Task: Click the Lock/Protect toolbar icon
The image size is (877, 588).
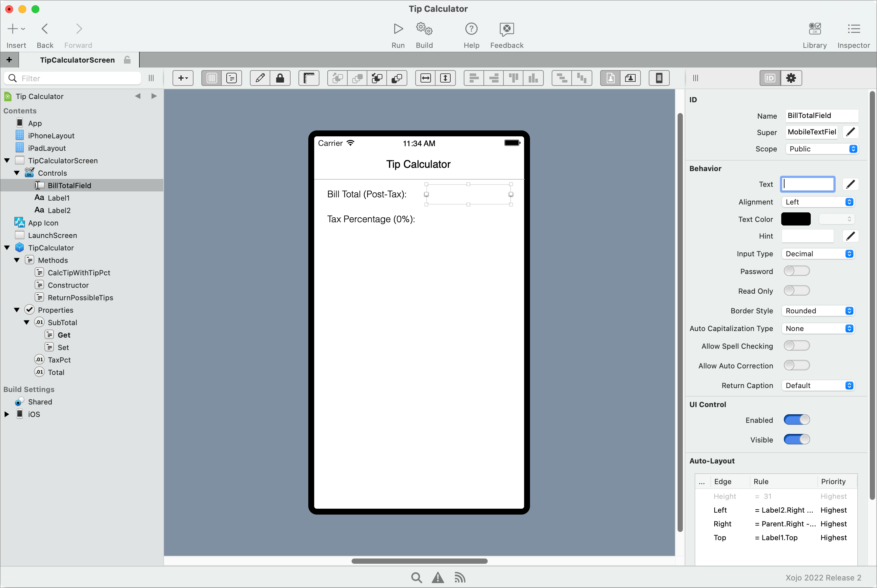Action: click(281, 78)
